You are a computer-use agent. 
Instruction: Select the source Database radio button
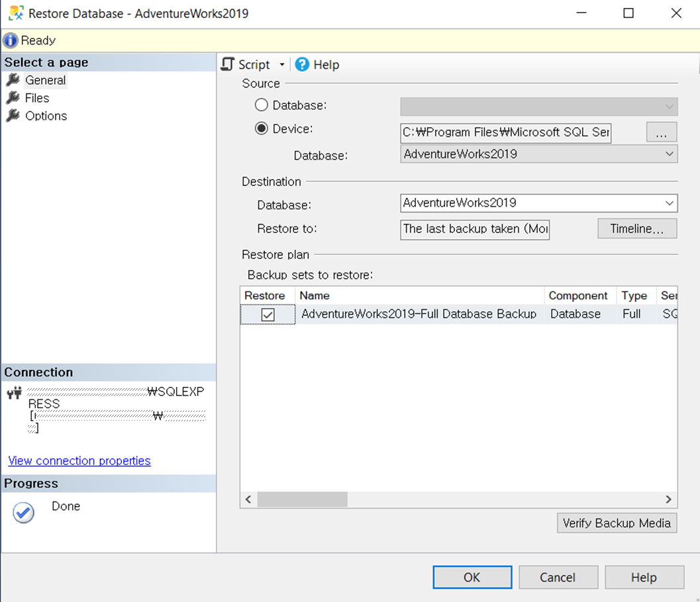click(x=261, y=105)
